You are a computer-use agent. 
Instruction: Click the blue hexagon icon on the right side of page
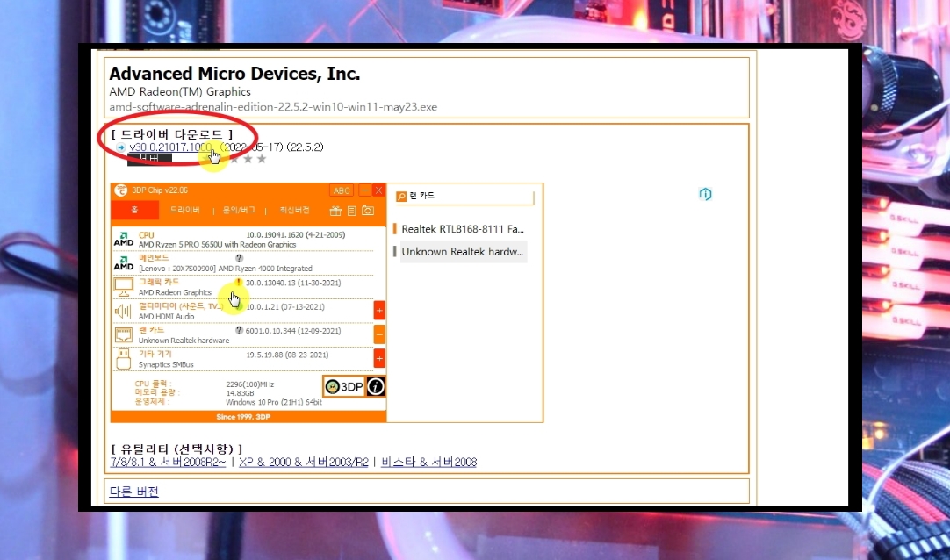(705, 194)
